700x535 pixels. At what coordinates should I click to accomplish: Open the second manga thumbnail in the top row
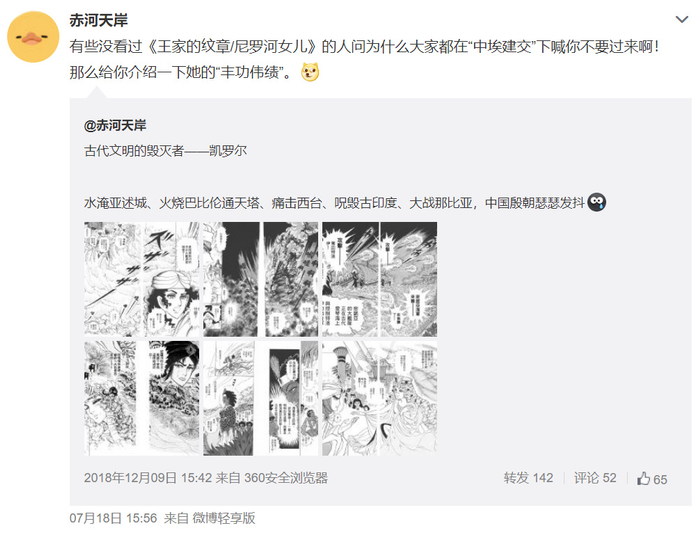(x=261, y=279)
